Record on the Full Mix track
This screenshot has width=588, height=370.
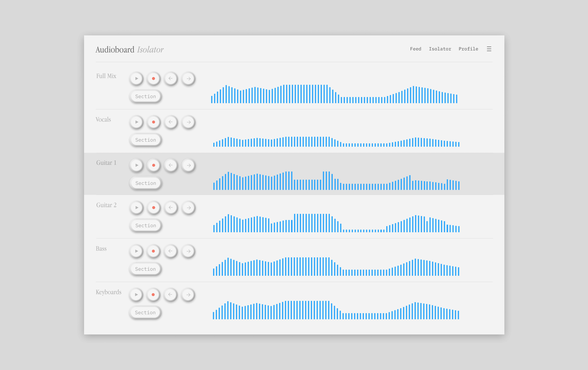[154, 78]
